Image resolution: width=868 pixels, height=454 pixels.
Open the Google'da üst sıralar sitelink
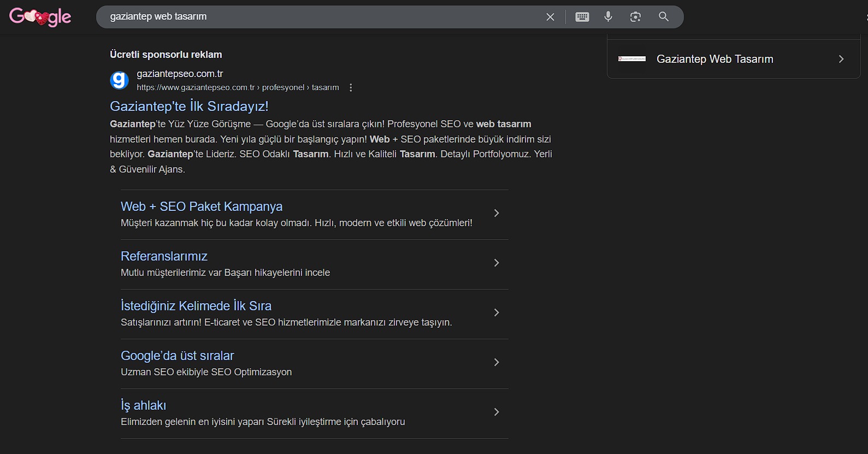(x=177, y=356)
